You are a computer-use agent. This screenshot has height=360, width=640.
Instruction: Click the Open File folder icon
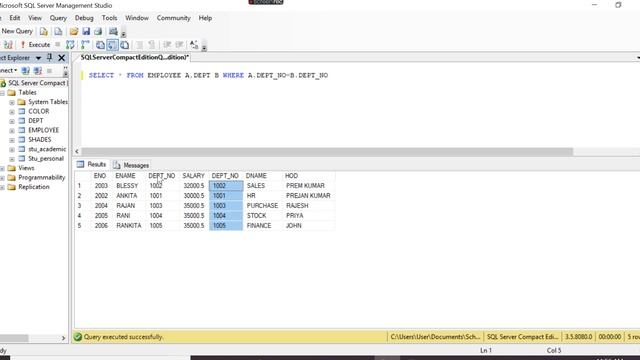tap(73, 31)
